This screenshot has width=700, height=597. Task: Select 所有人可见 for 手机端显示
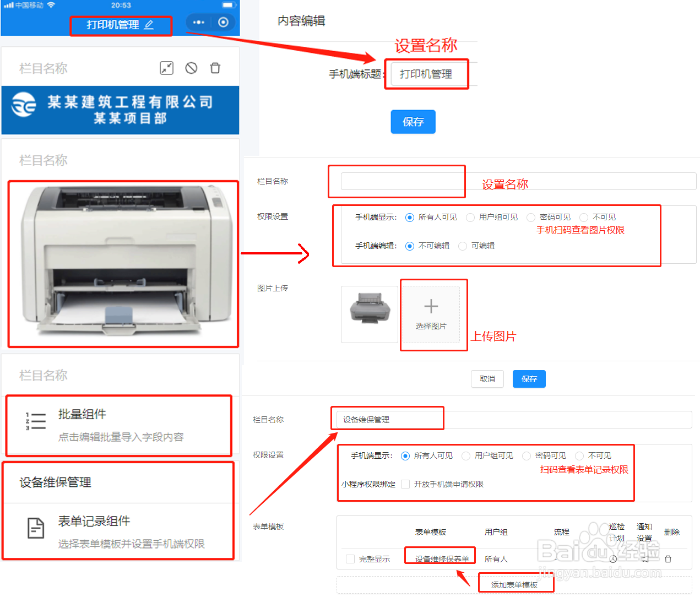(x=409, y=217)
